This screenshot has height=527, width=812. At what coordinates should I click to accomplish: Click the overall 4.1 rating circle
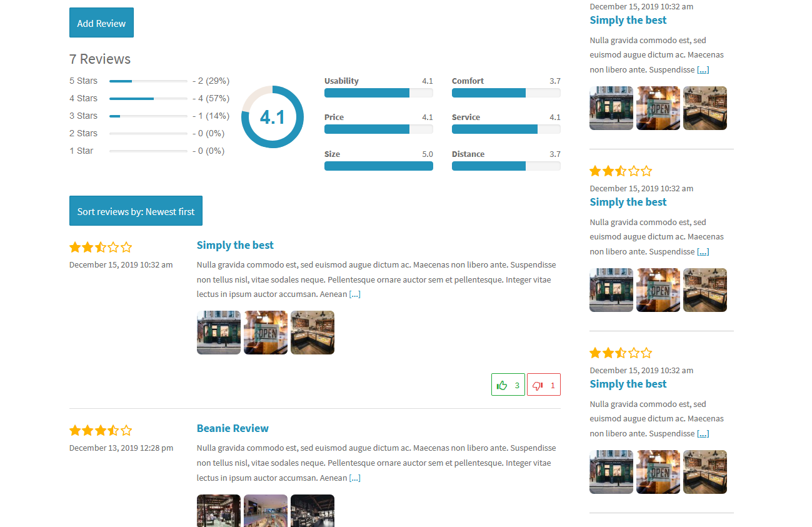click(x=273, y=117)
